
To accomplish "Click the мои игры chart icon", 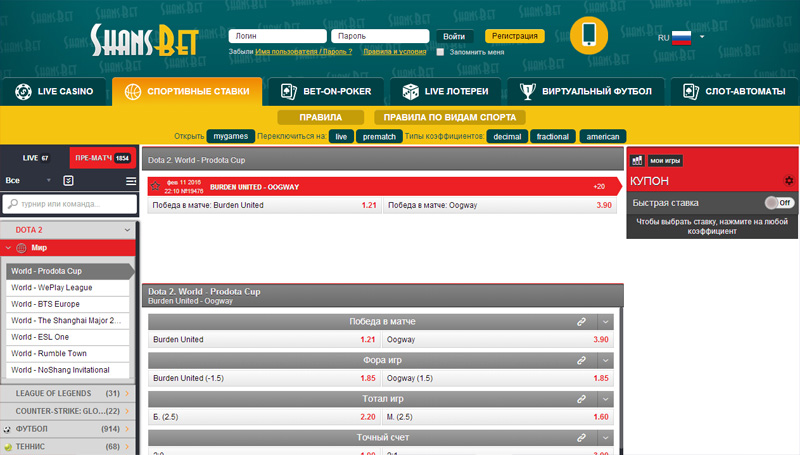I will pyautogui.click(x=637, y=161).
